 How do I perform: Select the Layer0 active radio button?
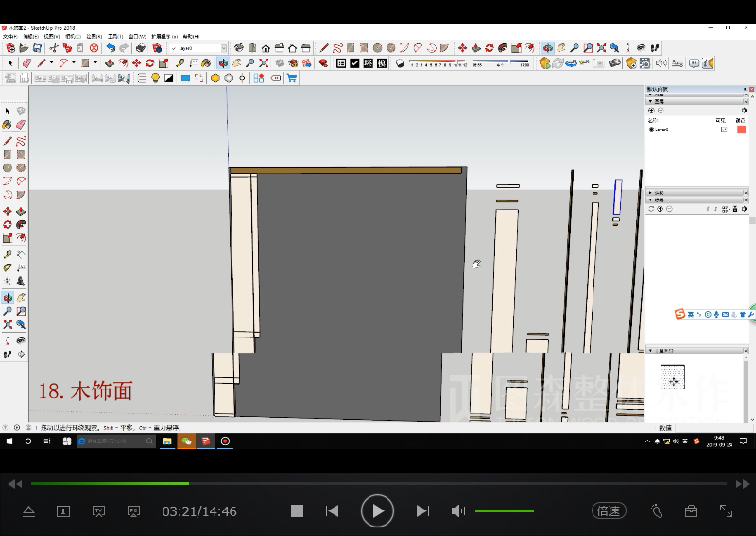651,130
